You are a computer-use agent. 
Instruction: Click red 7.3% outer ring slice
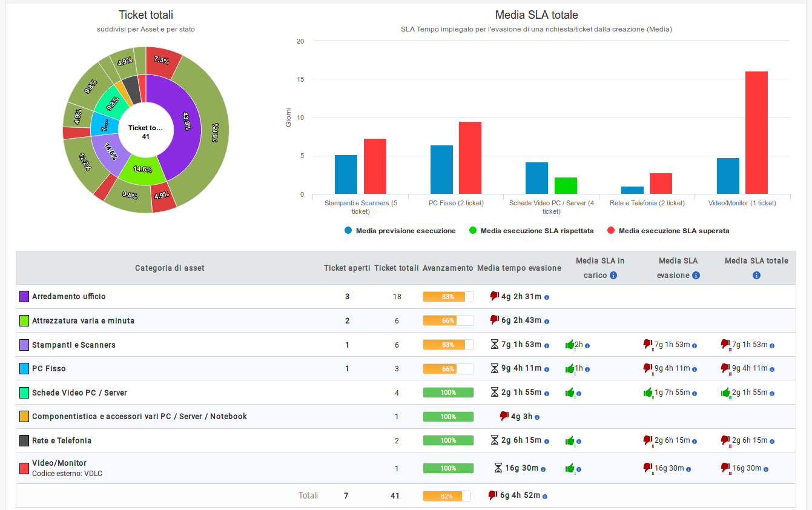[162, 61]
